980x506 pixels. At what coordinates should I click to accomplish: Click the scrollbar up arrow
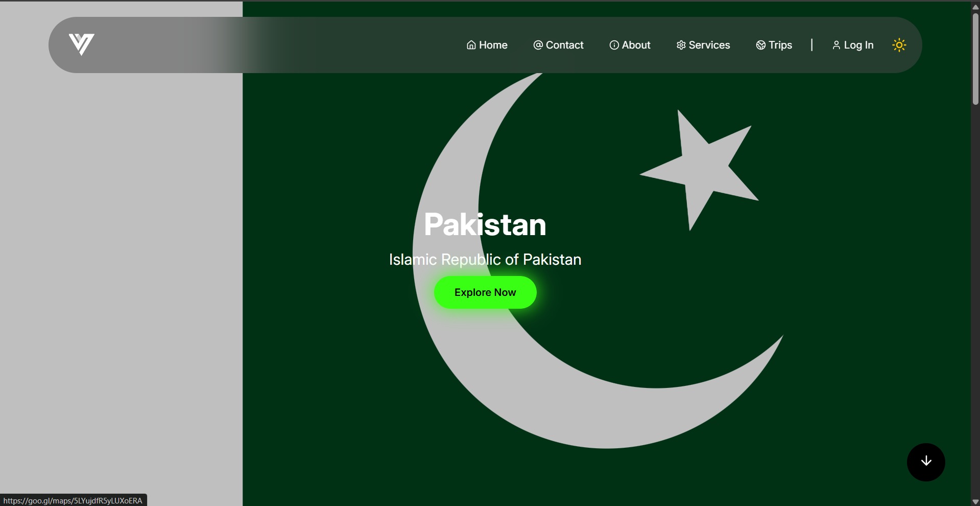975,7
